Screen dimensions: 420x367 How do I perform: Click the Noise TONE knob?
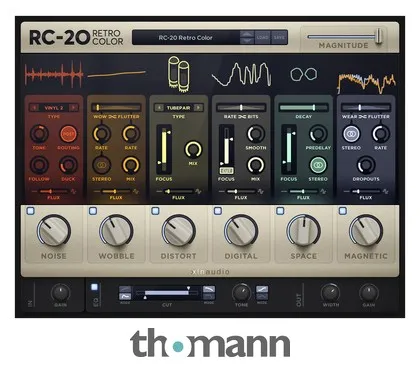pos(39,134)
